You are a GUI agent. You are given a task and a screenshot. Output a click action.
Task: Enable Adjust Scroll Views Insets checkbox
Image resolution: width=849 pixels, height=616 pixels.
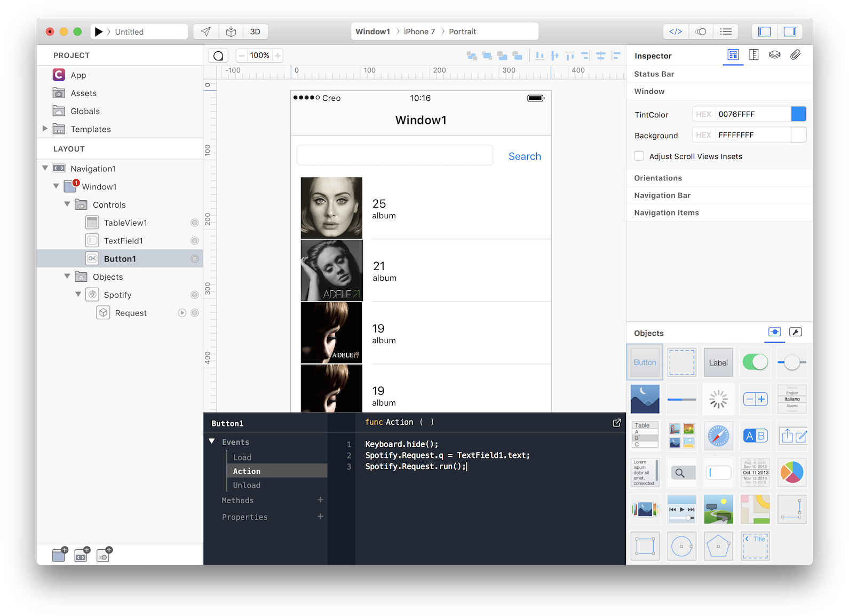[x=639, y=156]
